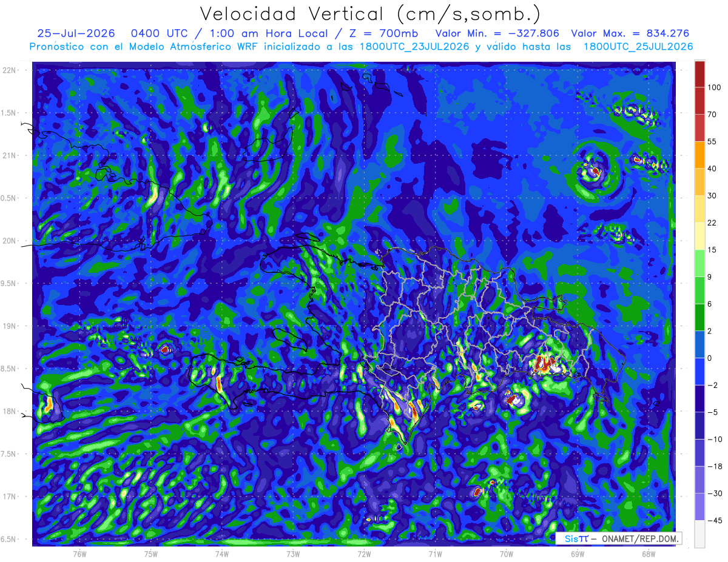Click the '0400 UTC' time text
The image size is (728, 562).
(161, 33)
